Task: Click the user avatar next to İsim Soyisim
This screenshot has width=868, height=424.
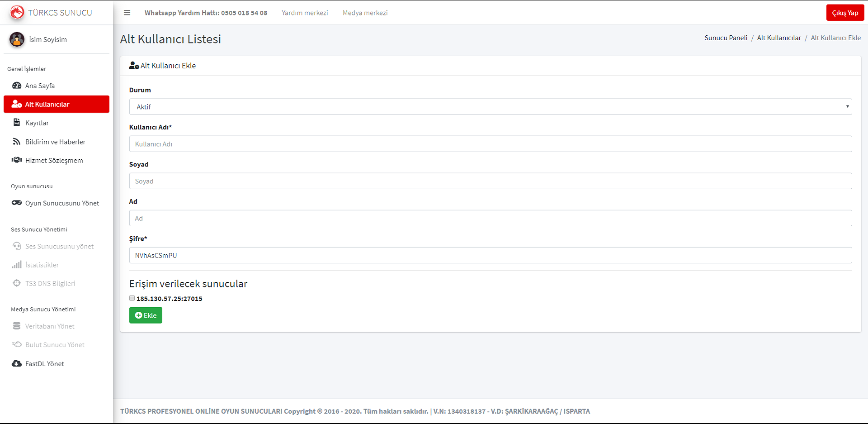Action: (x=17, y=39)
